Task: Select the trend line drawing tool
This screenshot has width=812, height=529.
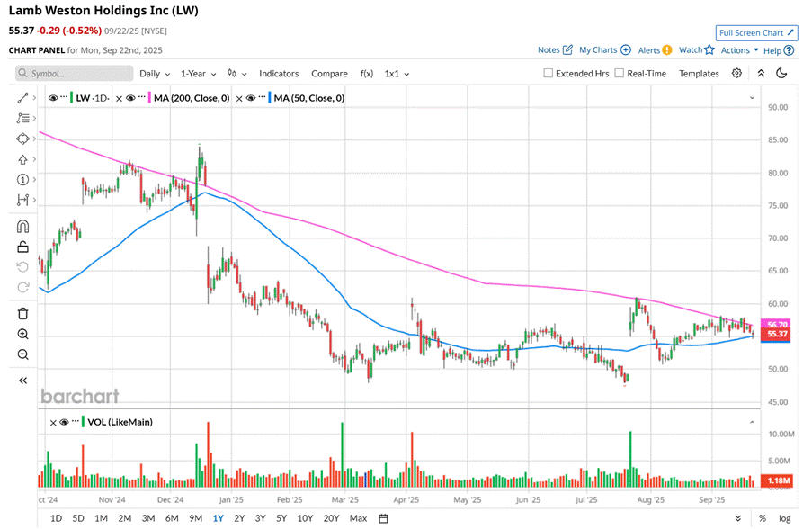Action: point(22,97)
